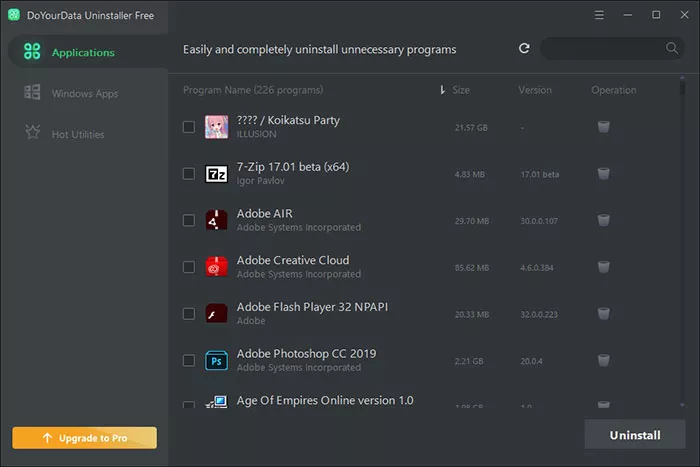Click the DoYourData app logo icon
This screenshot has height=467, width=700.
coord(14,15)
